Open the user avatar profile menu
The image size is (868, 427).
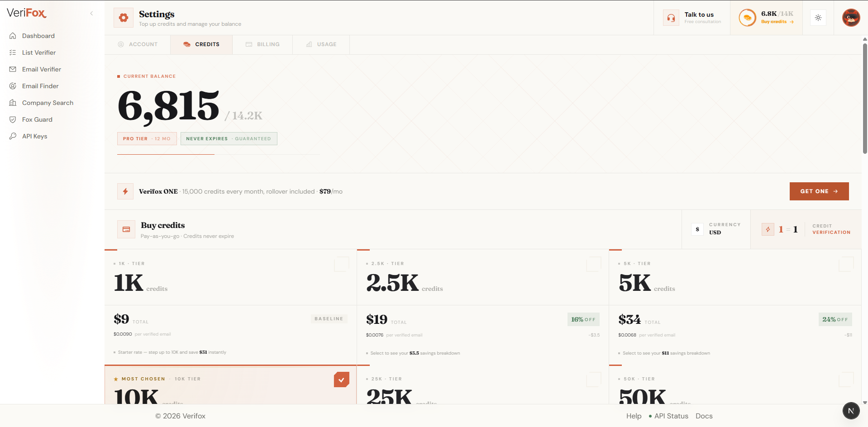click(x=851, y=18)
